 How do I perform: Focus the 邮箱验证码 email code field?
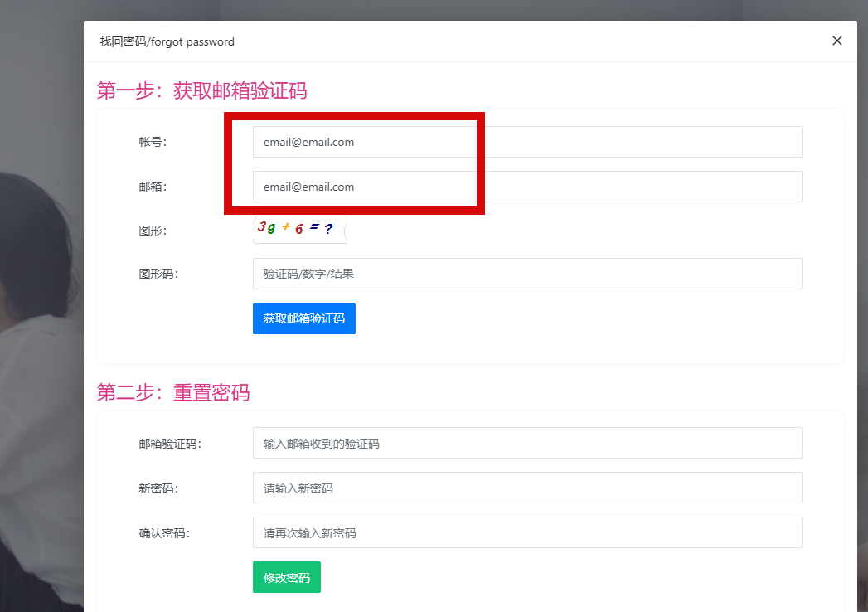[x=527, y=443]
